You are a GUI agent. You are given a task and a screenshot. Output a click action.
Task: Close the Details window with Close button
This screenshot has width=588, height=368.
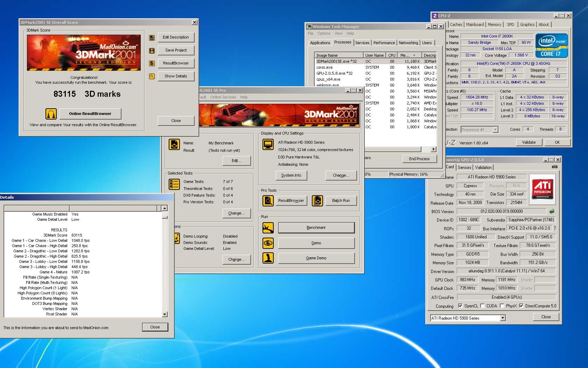pyautogui.click(x=155, y=327)
